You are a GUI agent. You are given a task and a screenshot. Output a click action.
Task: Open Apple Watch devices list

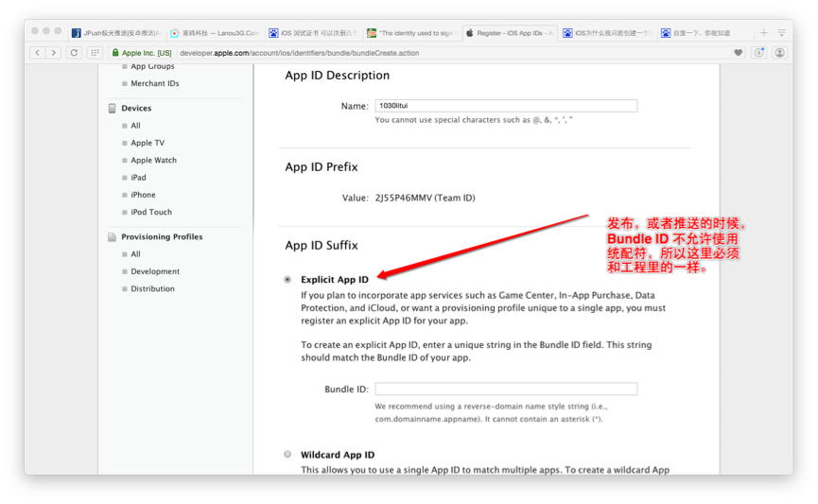[154, 160]
